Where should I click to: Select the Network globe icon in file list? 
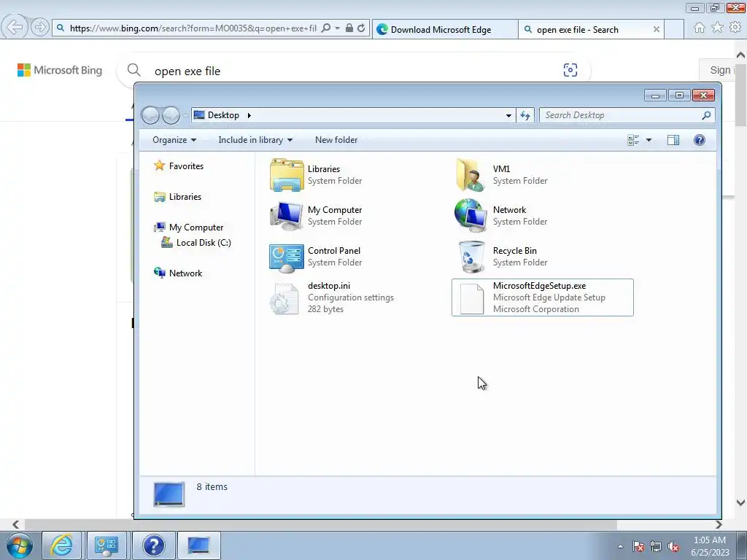point(471,216)
